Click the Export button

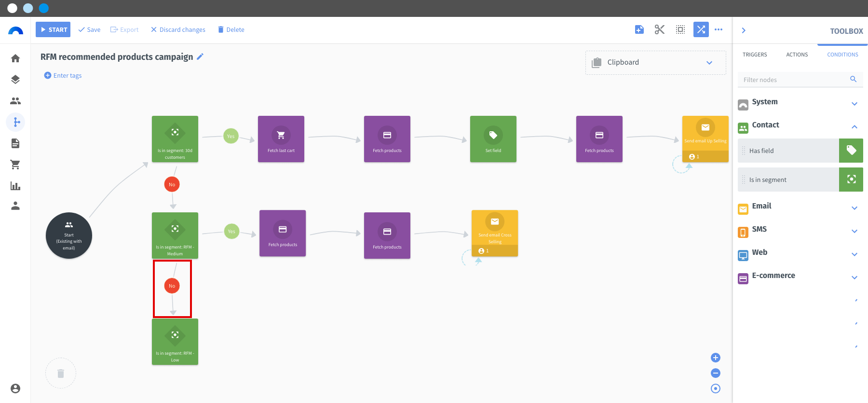point(124,29)
